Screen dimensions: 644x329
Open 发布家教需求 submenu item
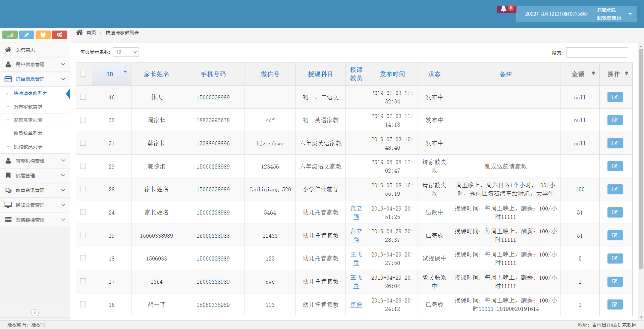click(28, 107)
